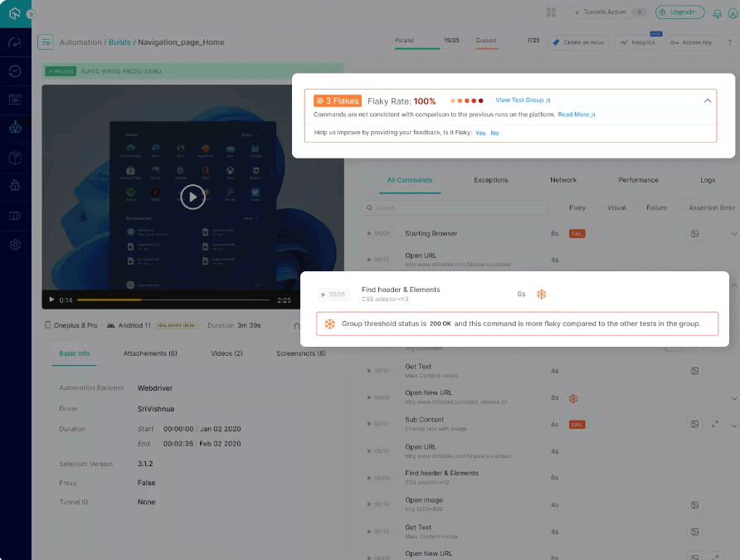
Task: Click the Create an issue button
Action: click(x=578, y=42)
